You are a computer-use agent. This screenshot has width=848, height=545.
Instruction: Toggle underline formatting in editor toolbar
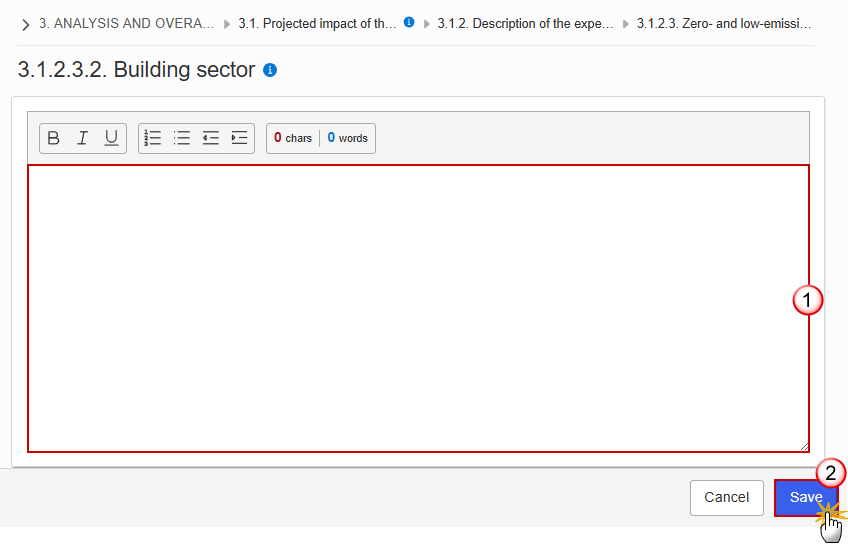point(111,138)
